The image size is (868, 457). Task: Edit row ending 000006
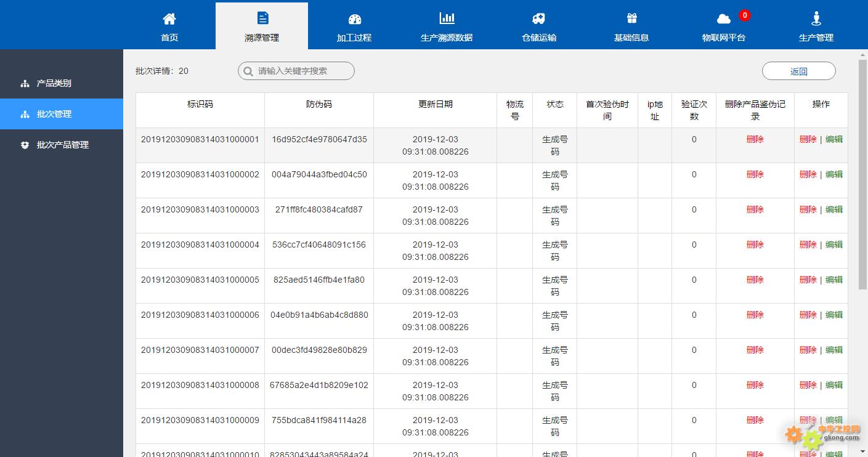(x=834, y=315)
